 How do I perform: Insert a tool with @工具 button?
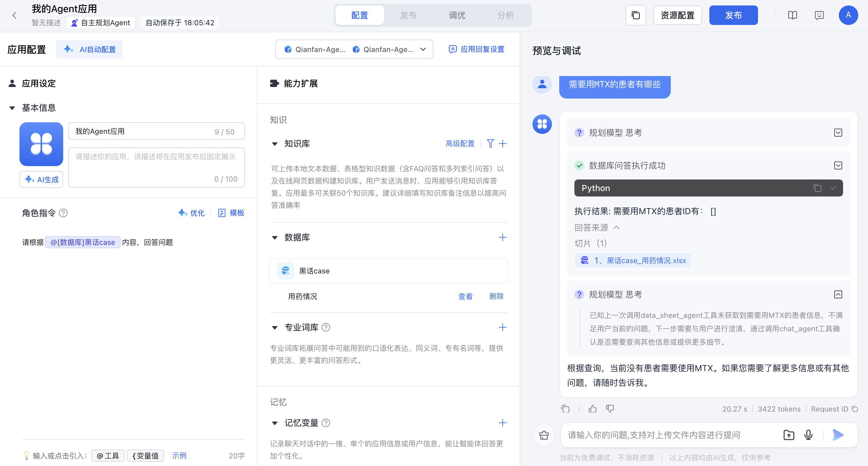tap(108, 456)
